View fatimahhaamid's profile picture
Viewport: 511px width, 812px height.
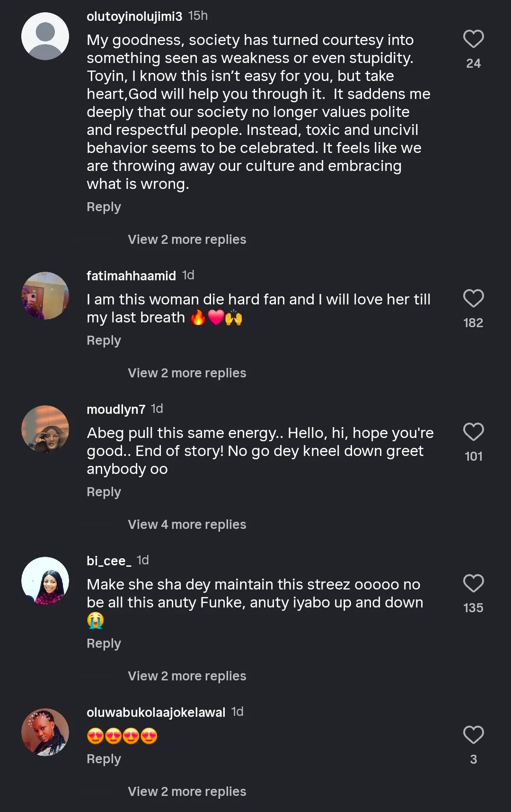pyautogui.click(x=45, y=296)
